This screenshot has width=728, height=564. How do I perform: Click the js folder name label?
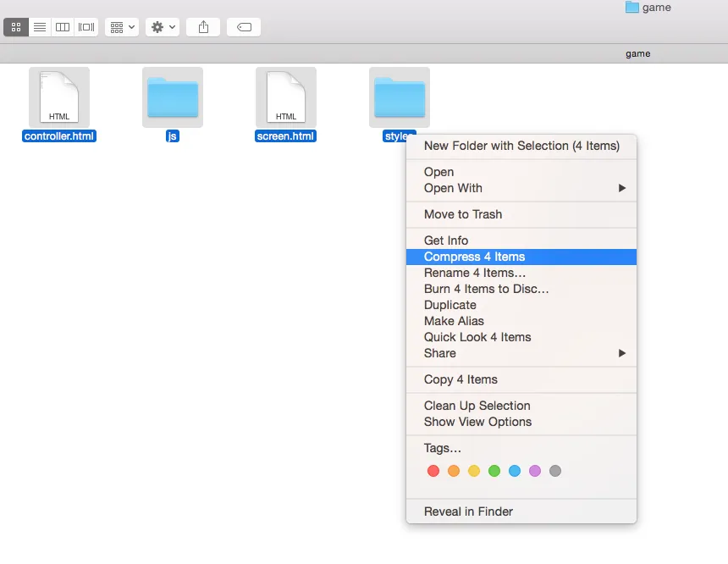click(172, 136)
